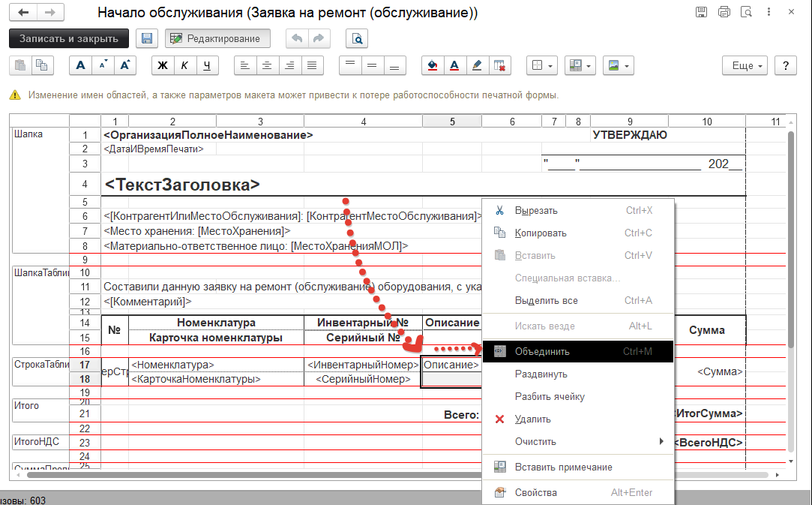
Task: Click the background fill color icon
Action: [x=431, y=65]
